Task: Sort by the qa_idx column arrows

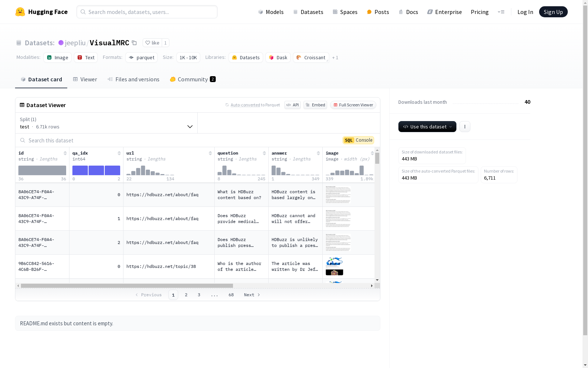Action: coord(119,153)
